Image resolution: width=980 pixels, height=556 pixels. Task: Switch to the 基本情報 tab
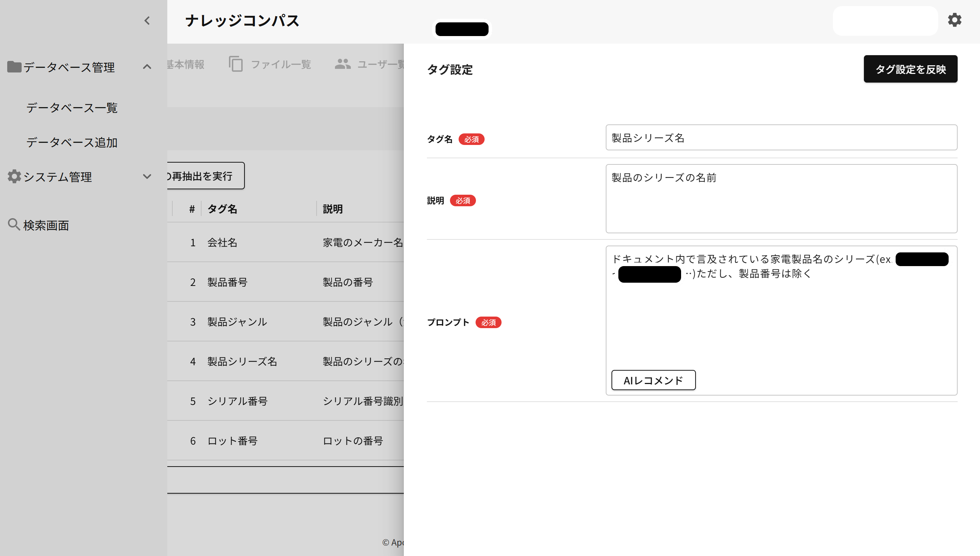[x=186, y=64]
